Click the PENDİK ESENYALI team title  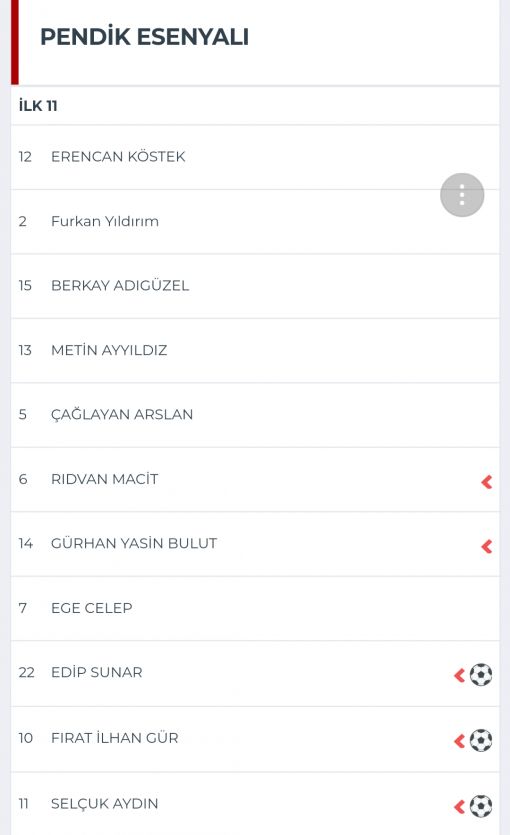tap(144, 37)
